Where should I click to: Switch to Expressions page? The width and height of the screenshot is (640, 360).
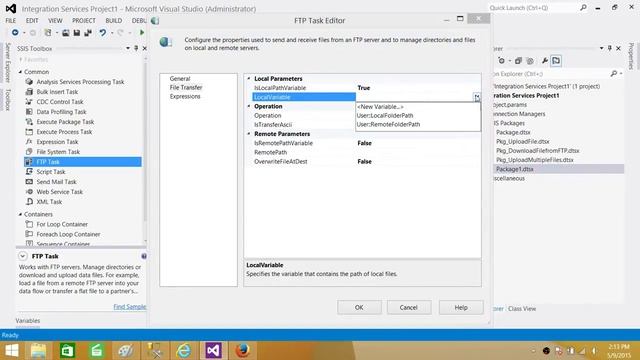click(x=185, y=96)
